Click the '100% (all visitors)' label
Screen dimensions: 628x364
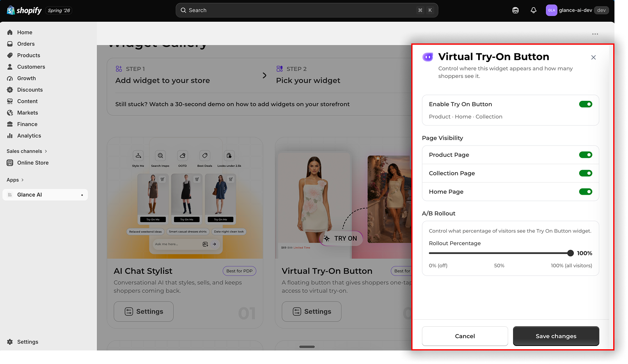pyautogui.click(x=571, y=266)
